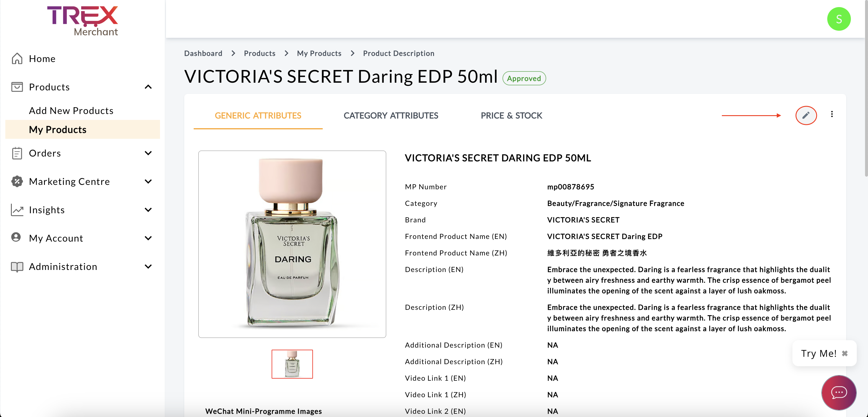This screenshot has width=868, height=417.
Task: Open the chat support bubble icon
Action: [838, 392]
